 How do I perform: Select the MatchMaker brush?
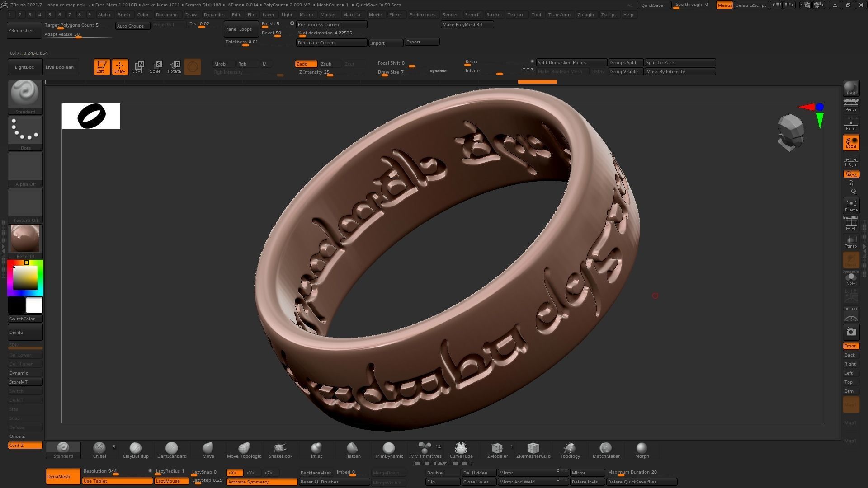point(606,450)
